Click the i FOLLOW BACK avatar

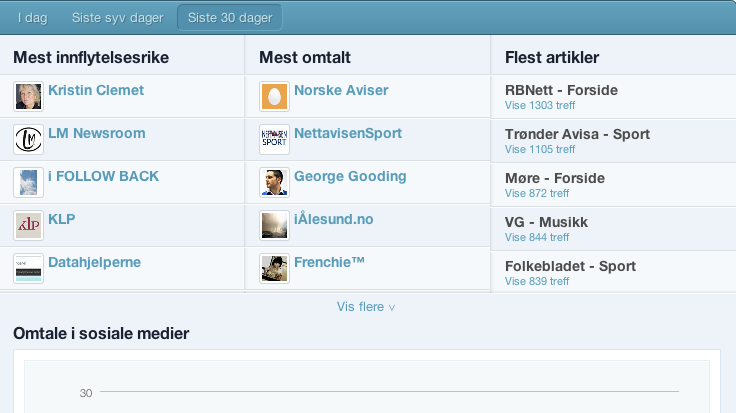(x=28, y=182)
